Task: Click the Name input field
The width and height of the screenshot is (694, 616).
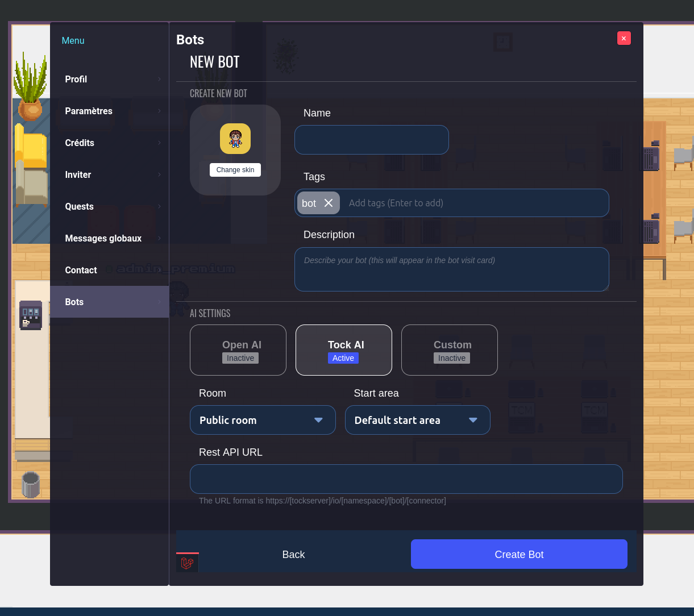Action: point(371,140)
